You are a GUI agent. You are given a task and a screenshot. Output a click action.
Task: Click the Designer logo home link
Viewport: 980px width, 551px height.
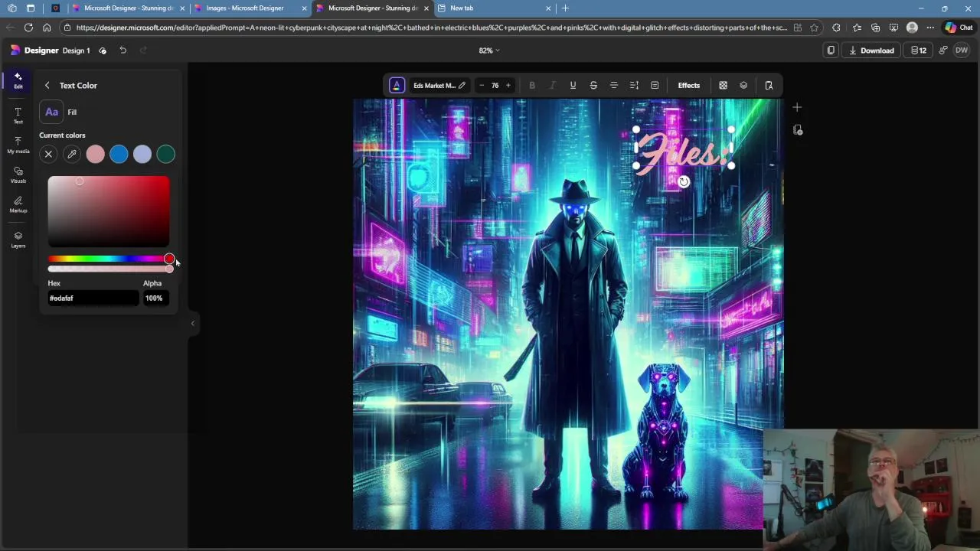pyautogui.click(x=34, y=51)
